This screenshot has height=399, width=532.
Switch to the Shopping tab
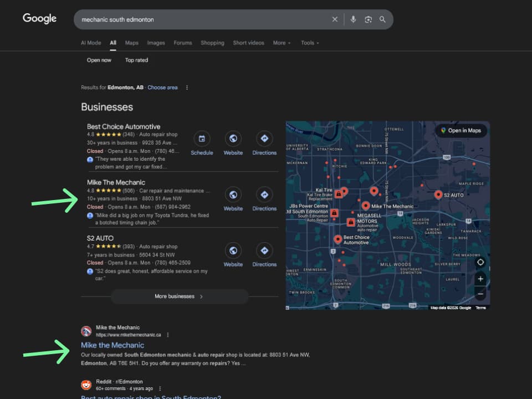click(212, 43)
